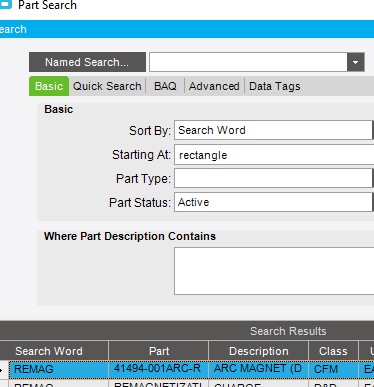Select the BAQ tab
The width and height of the screenshot is (374, 387).
point(165,86)
